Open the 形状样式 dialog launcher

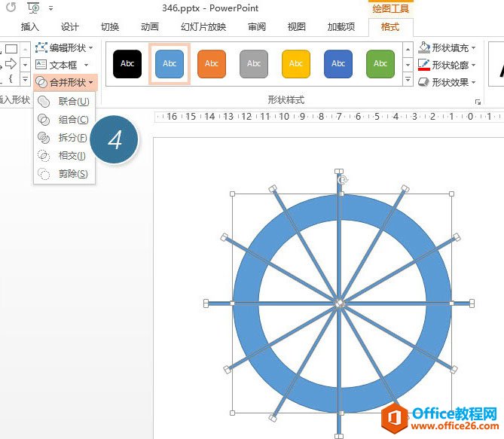[478, 102]
